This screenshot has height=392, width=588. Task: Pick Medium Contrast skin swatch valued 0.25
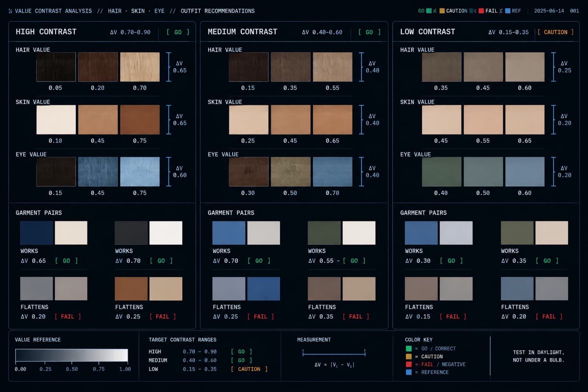point(248,120)
